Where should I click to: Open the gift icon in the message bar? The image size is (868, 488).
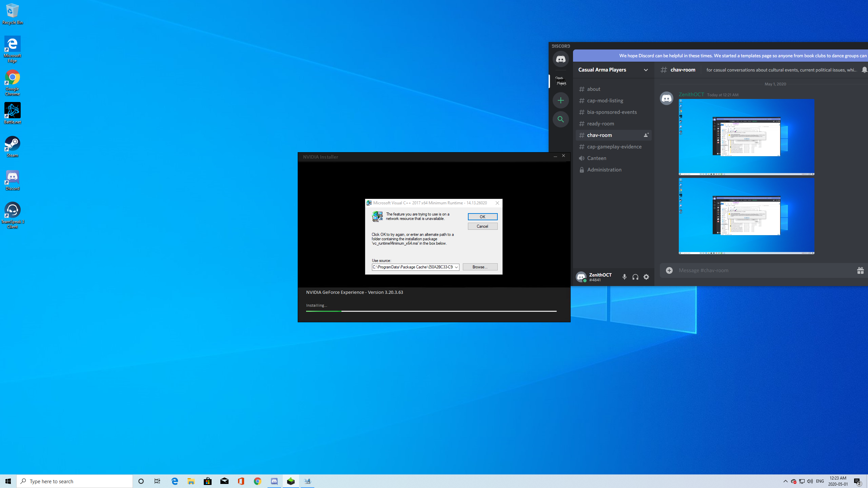point(861,270)
